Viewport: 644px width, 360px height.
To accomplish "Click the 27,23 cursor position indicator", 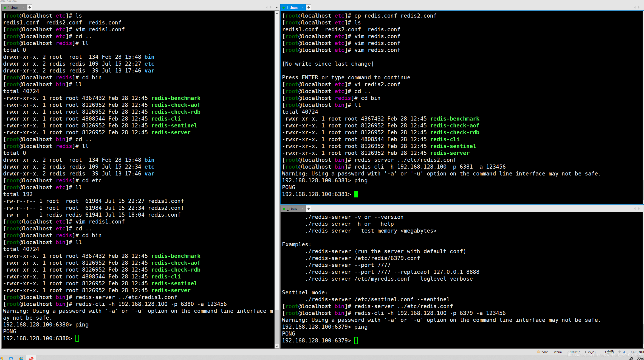I will pyautogui.click(x=590, y=352).
